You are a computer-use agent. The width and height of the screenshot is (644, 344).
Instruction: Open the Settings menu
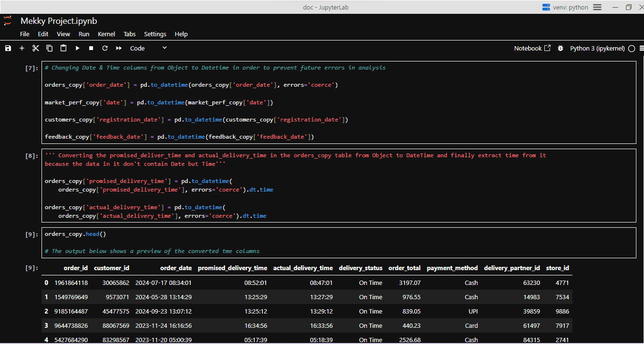[155, 34]
